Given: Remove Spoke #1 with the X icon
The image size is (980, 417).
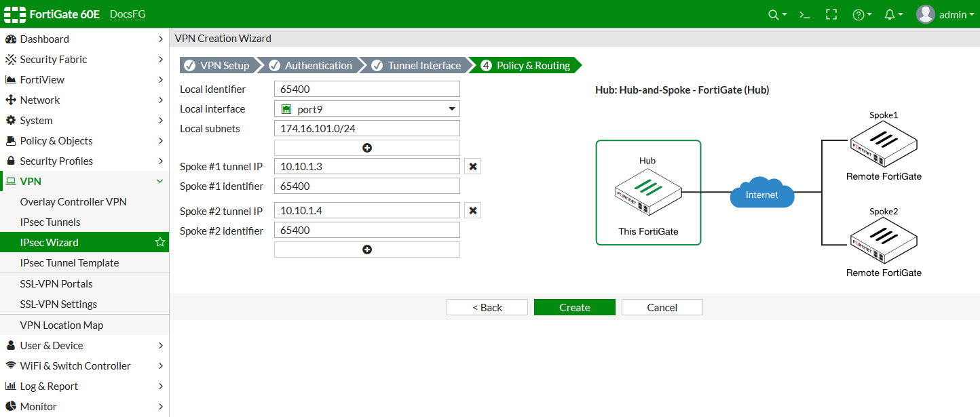Looking at the screenshot, I should (473, 166).
